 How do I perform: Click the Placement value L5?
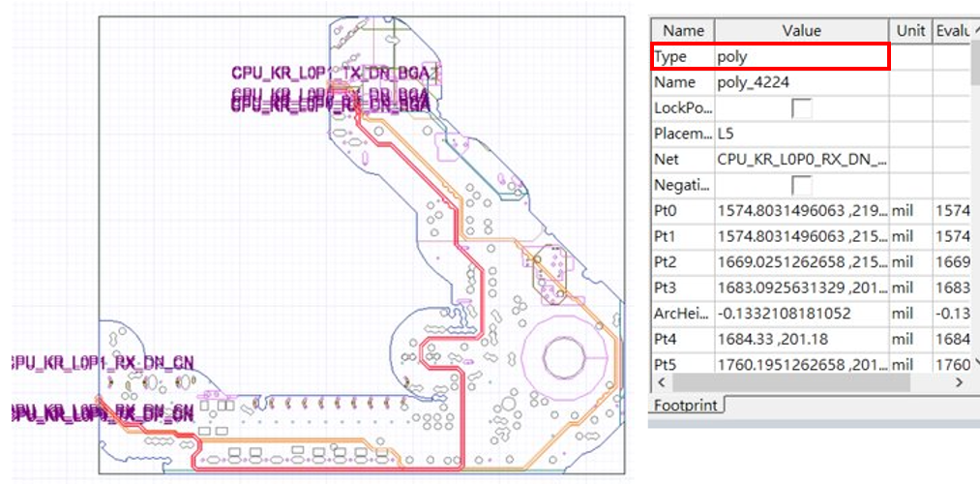point(726,134)
